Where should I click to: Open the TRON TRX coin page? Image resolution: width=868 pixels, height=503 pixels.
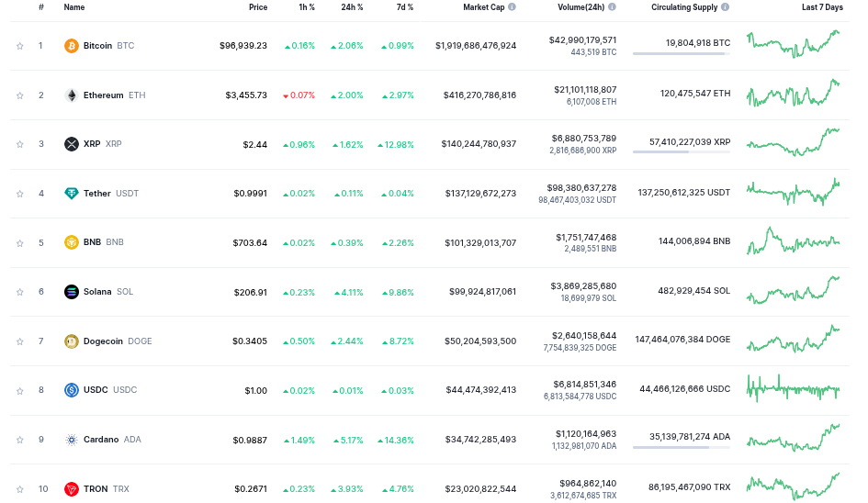point(106,488)
